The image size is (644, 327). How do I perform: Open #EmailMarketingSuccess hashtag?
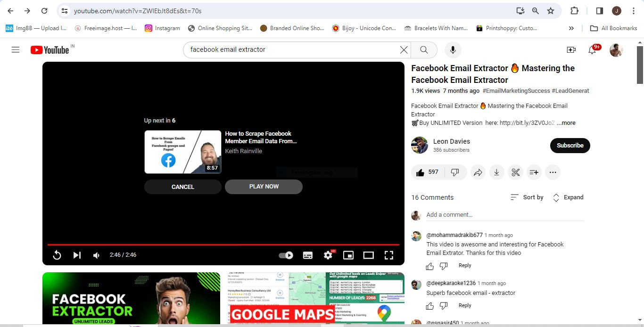click(x=516, y=91)
